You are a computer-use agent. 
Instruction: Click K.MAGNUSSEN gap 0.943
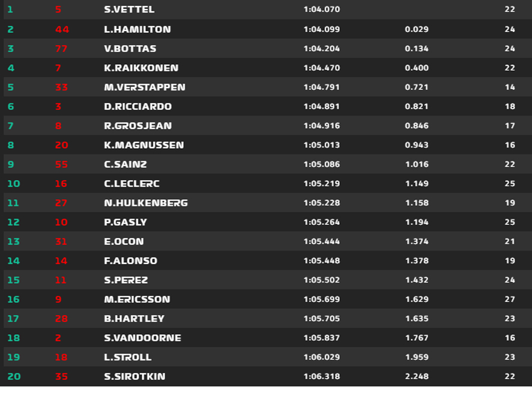[417, 145]
